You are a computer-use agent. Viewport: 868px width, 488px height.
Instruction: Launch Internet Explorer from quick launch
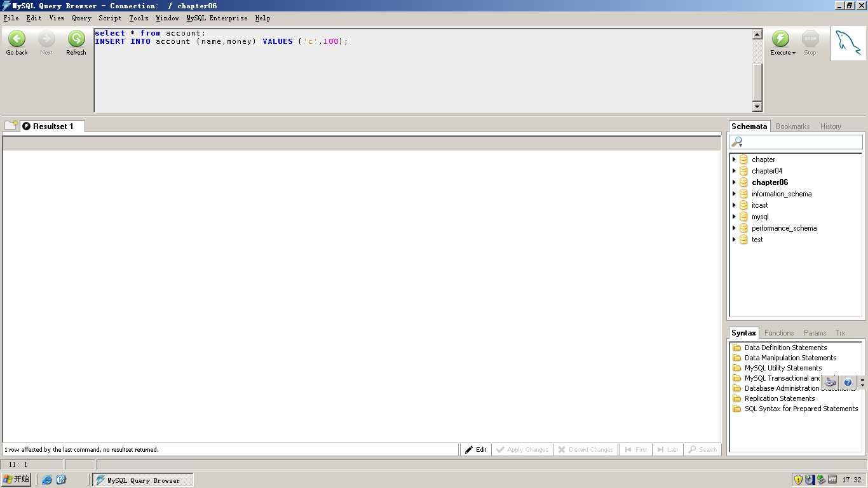(x=47, y=480)
